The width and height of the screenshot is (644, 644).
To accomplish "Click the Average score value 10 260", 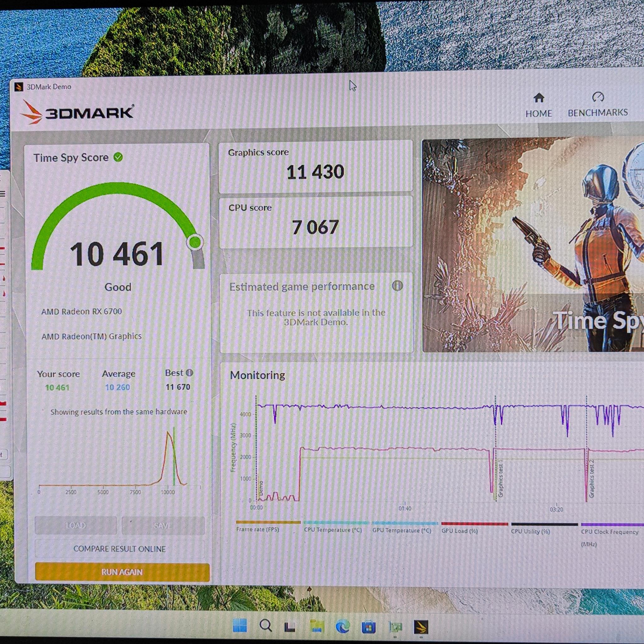I will coord(118,387).
